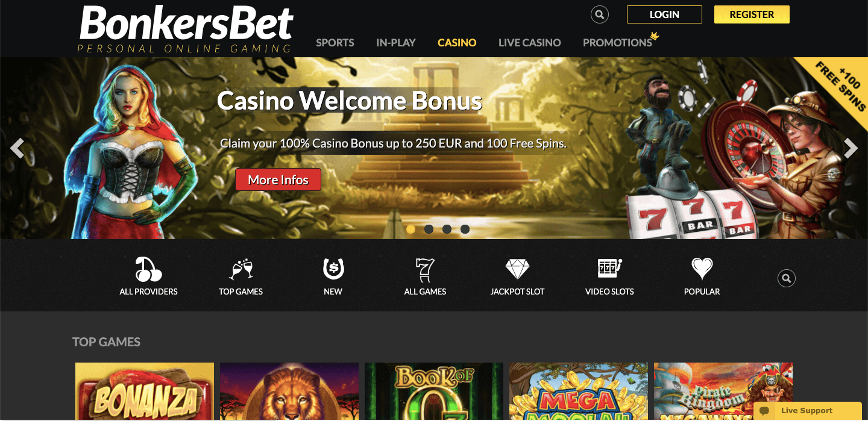Open All Providers cherry icon
The width and height of the screenshot is (868, 421).
(x=148, y=269)
